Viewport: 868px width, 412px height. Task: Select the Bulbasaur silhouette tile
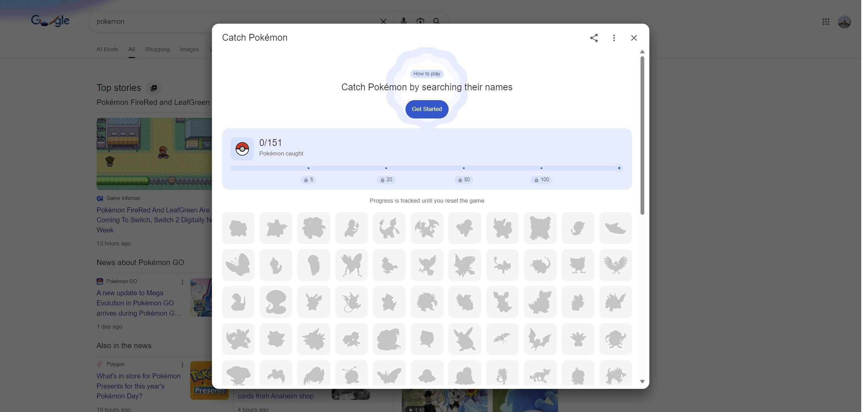click(x=238, y=228)
